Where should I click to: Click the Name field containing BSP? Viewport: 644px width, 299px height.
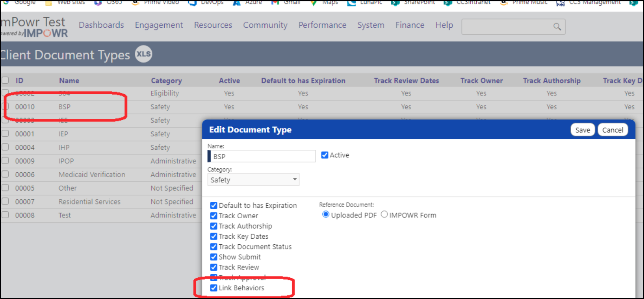pos(262,156)
